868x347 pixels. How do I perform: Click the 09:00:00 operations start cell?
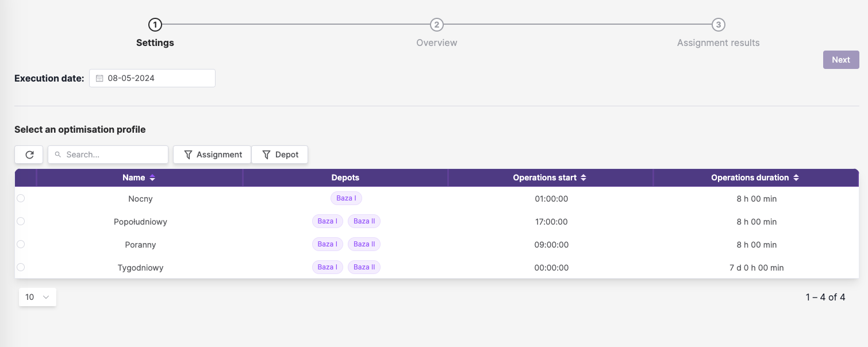pos(551,245)
